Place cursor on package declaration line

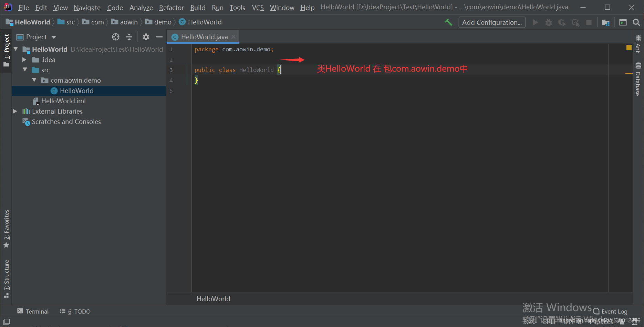click(x=234, y=49)
